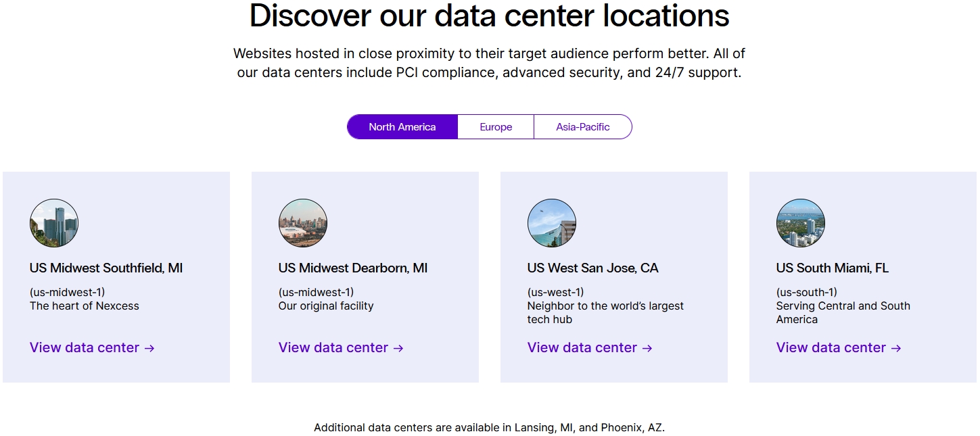The image size is (980, 436).
Task: Click the US West San Jose, CA heading
Action: pos(592,268)
